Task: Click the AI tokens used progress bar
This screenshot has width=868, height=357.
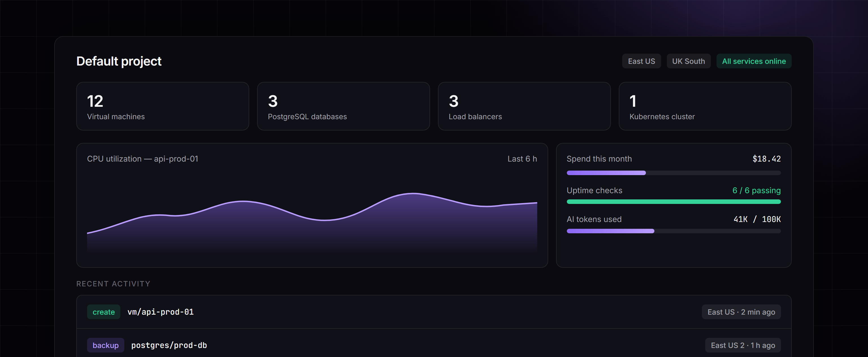Action: (x=674, y=231)
